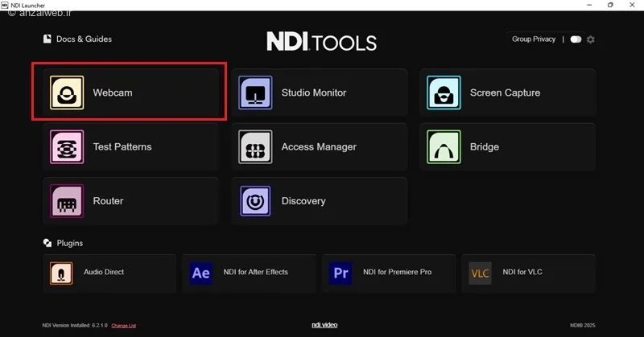Screen dimensions: 644x337
Task: Click the Access Manager label
Action: pos(319,147)
